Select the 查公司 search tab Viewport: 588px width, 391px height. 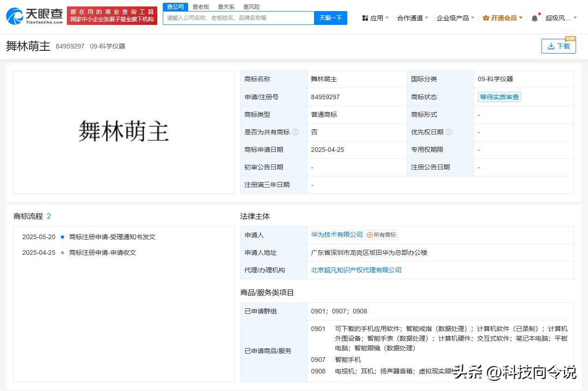pos(175,6)
